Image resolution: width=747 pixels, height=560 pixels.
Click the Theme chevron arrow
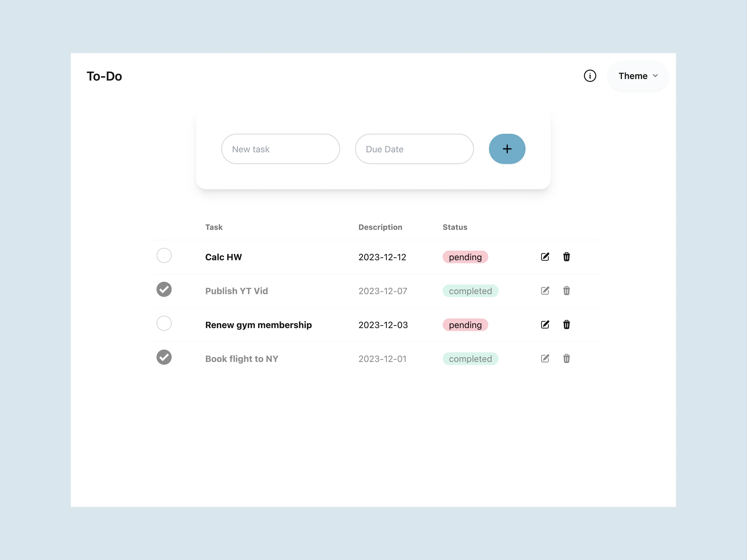coord(655,76)
